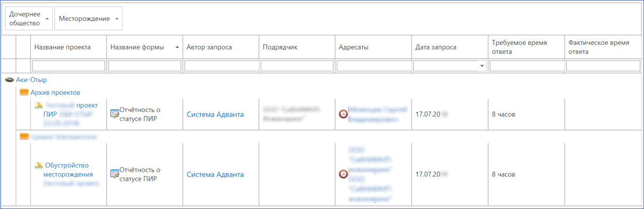
Task: Click the folder icon beside Архив проектов
Action: tap(24, 92)
